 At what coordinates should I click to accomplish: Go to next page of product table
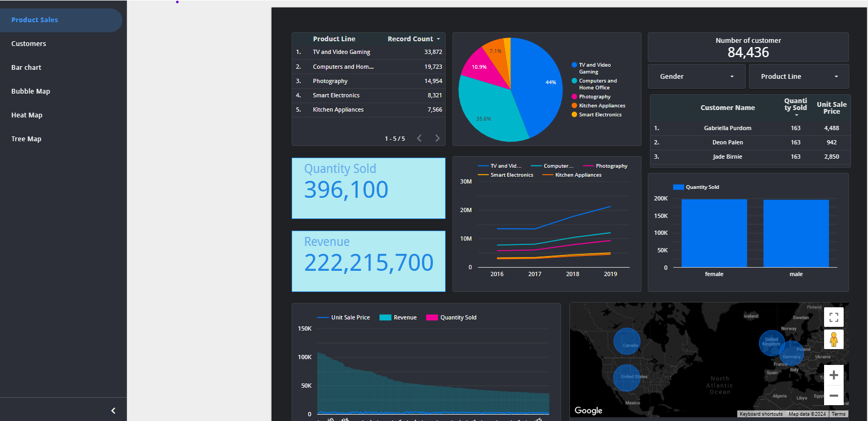pos(437,138)
